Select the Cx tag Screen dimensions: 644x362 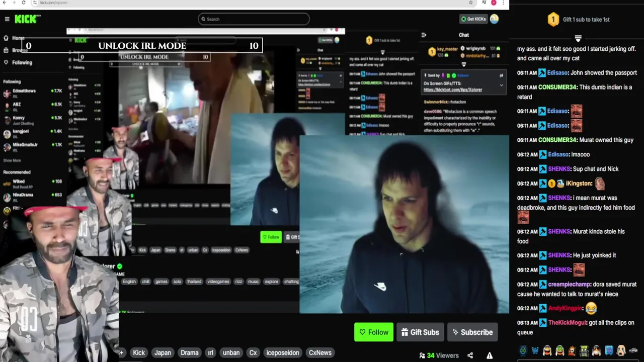click(x=253, y=353)
